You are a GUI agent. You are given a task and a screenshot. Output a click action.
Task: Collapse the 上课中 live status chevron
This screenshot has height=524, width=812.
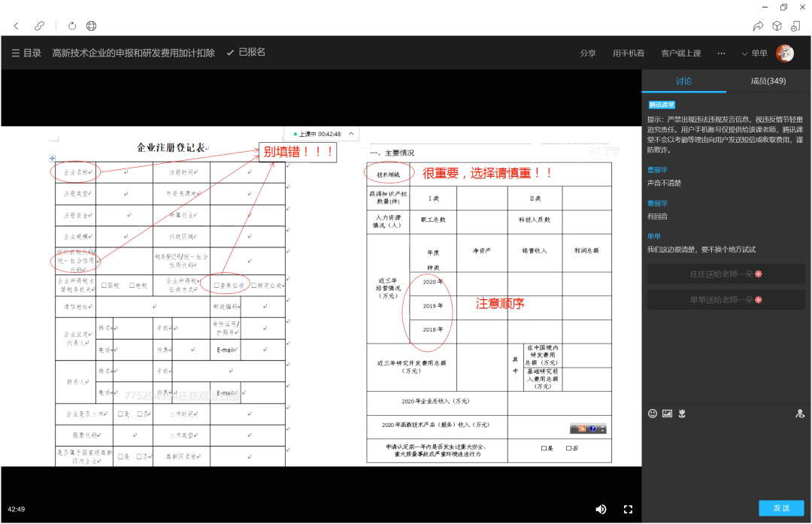tap(351, 134)
